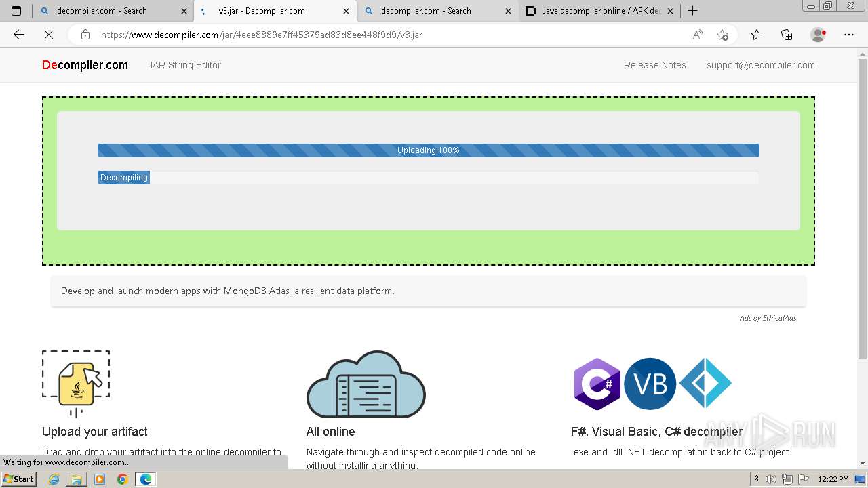The image size is (868, 488).
Task: Open the Favorites list icon
Action: tap(757, 35)
